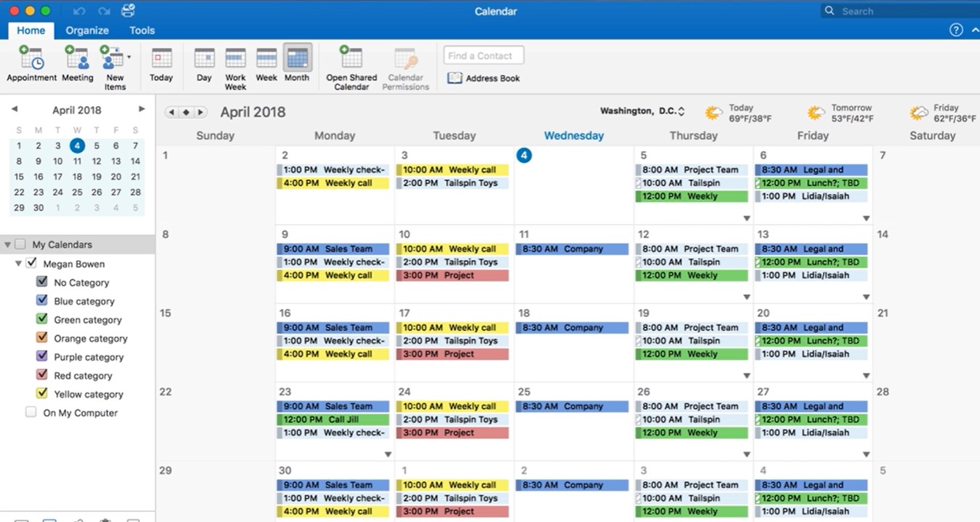The image size is (980, 522).
Task: Select the Wednesday column header
Action: point(574,135)
